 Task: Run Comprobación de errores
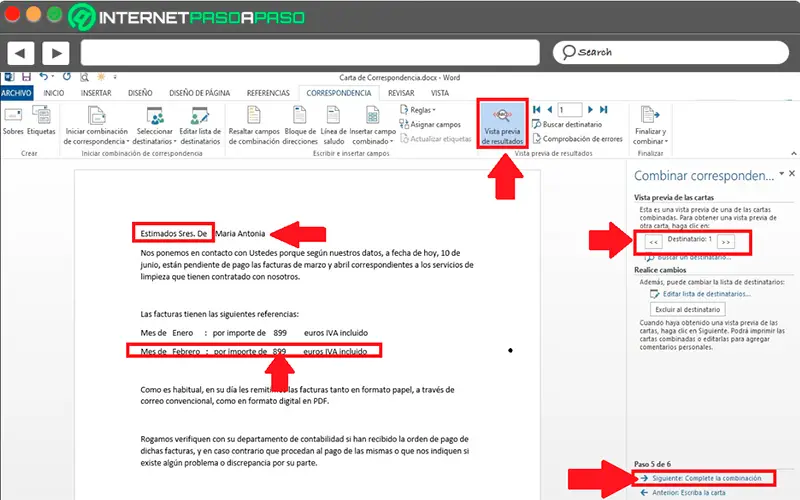(x=578, y=138)
